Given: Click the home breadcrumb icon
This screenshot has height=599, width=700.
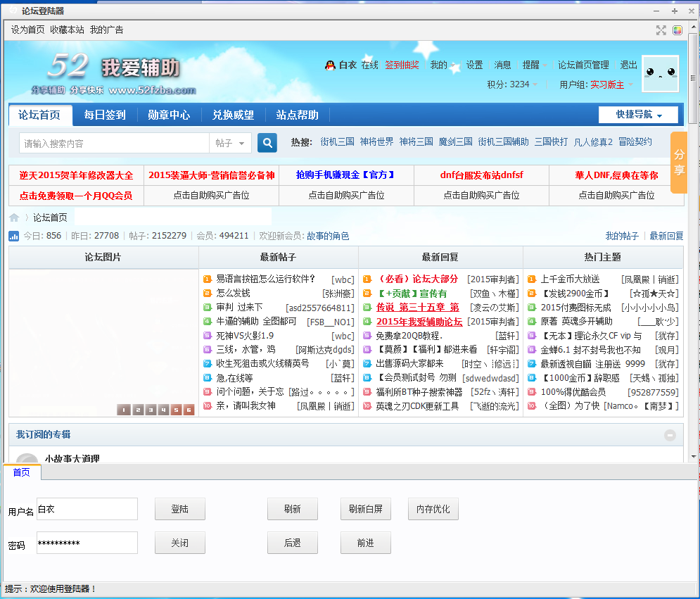Looking at the screenshot, I should click(x=14, y=217).
